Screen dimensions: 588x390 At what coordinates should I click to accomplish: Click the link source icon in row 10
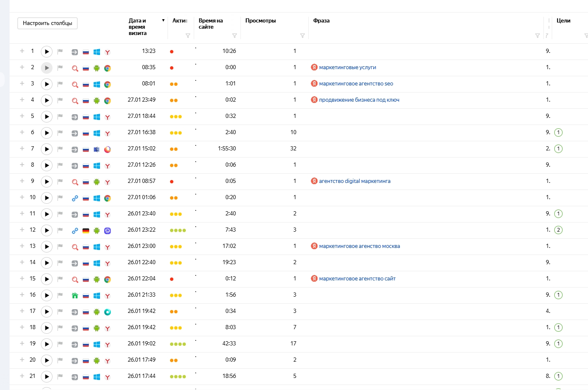click(x=75, y=198)
